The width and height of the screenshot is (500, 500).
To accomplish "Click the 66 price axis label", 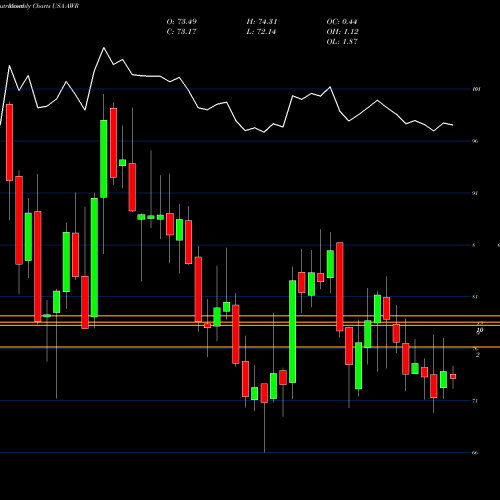I will [x=475, y=453].
